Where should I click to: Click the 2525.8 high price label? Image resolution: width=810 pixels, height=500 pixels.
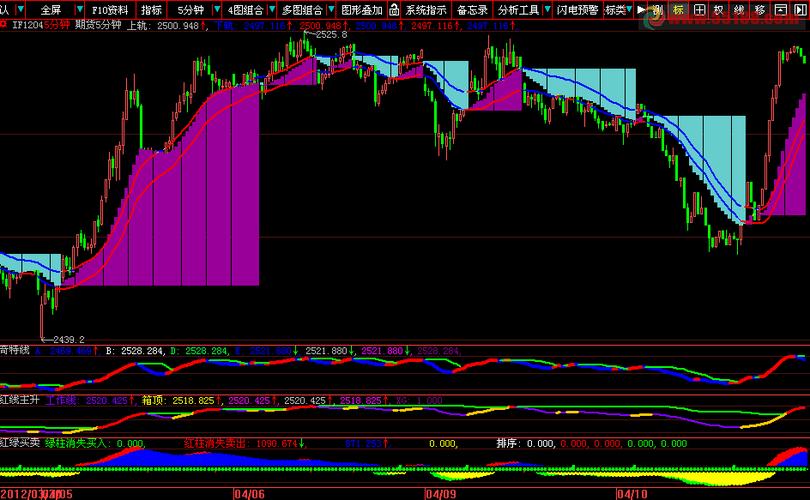331,35
